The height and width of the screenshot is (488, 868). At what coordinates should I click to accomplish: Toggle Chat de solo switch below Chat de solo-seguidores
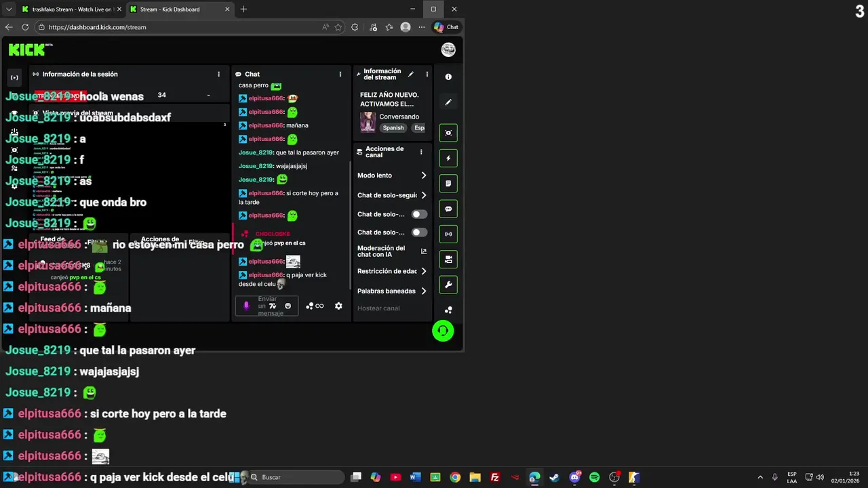coord(419,214)
